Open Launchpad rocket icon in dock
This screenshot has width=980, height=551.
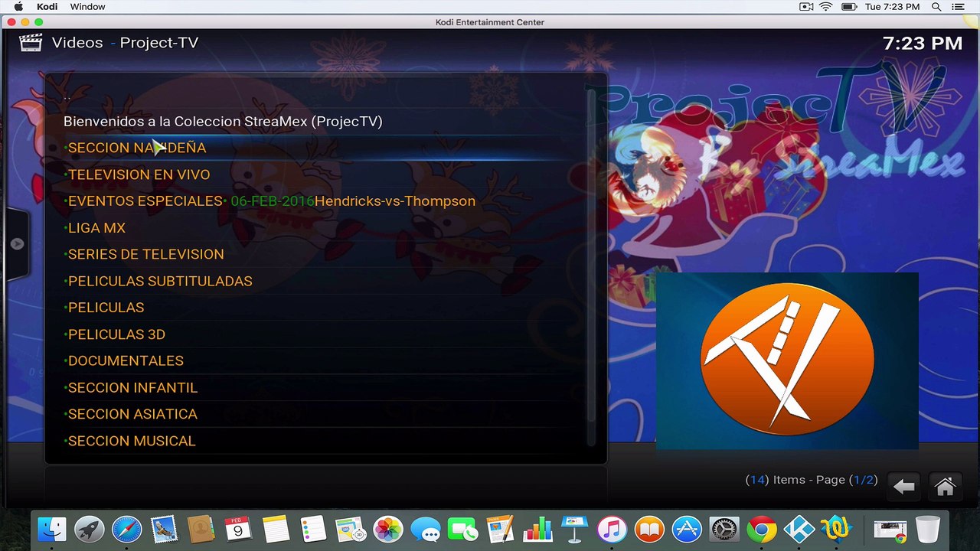click(x=89, y=529)
